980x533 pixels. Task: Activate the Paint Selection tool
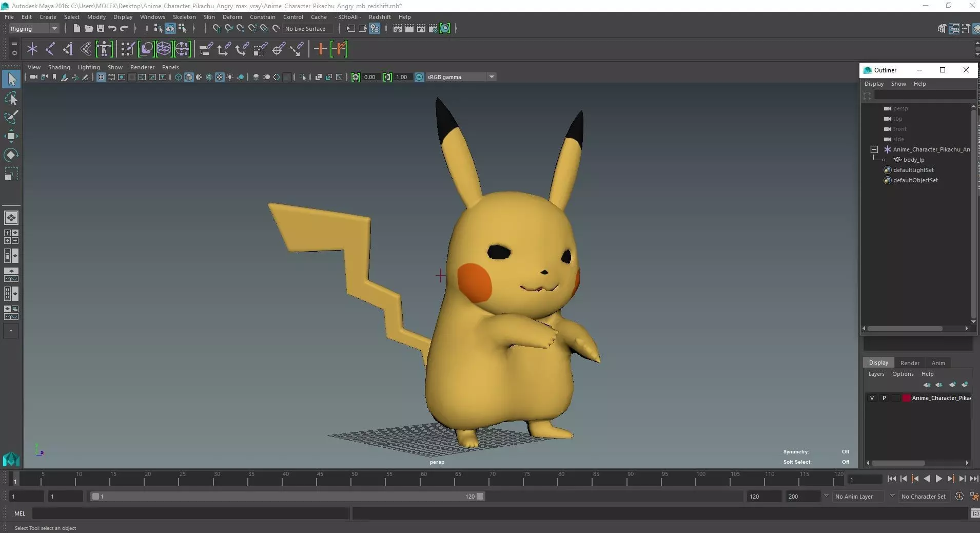(x=11, y=117)
